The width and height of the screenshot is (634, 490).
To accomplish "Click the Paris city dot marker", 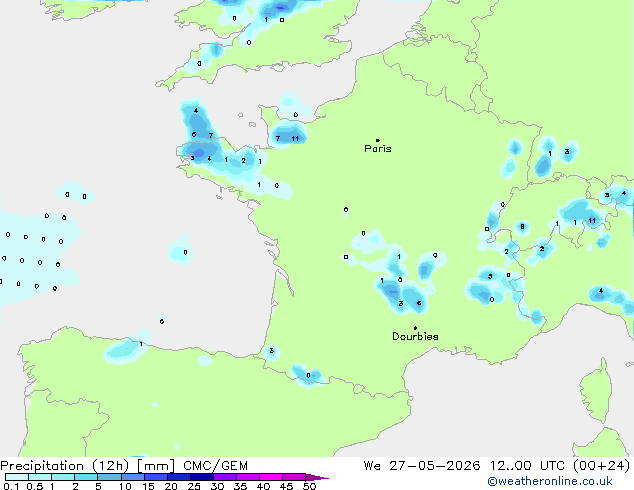I will pyautogui.click(x=378, y=140).
